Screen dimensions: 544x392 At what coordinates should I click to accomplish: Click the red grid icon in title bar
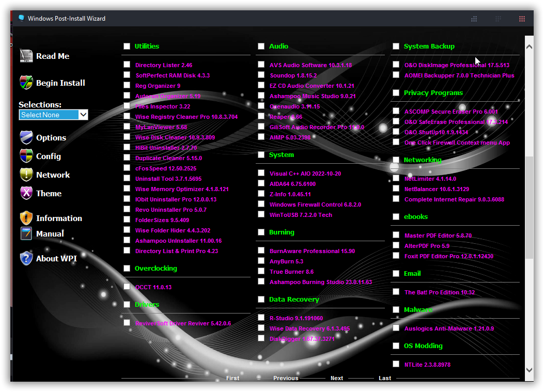[522, 19]
